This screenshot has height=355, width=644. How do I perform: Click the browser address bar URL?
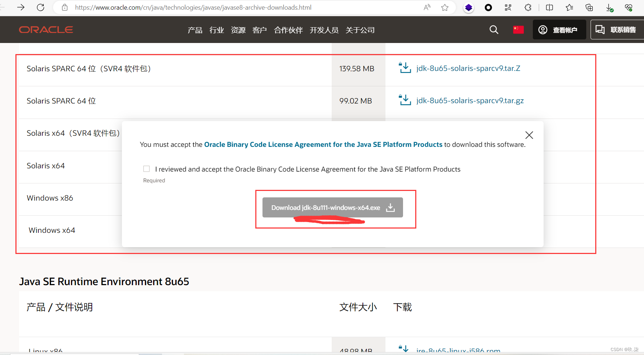click(x=193, y=8)
